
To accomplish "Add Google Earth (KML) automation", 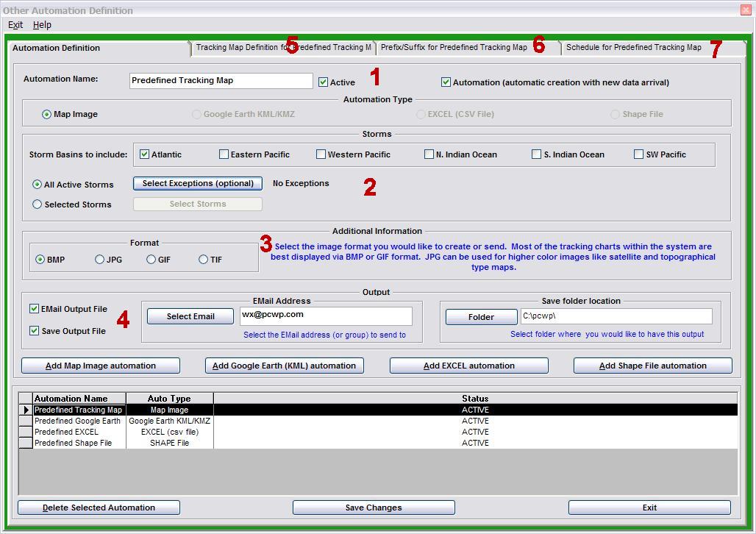I will (284, 366).
